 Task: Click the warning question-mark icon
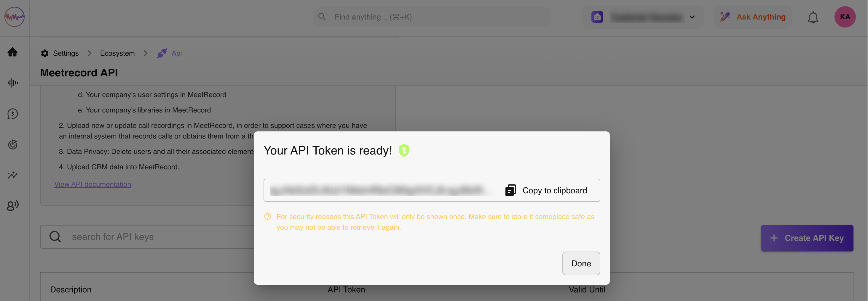pyautogui.click(x=267, y=217)
